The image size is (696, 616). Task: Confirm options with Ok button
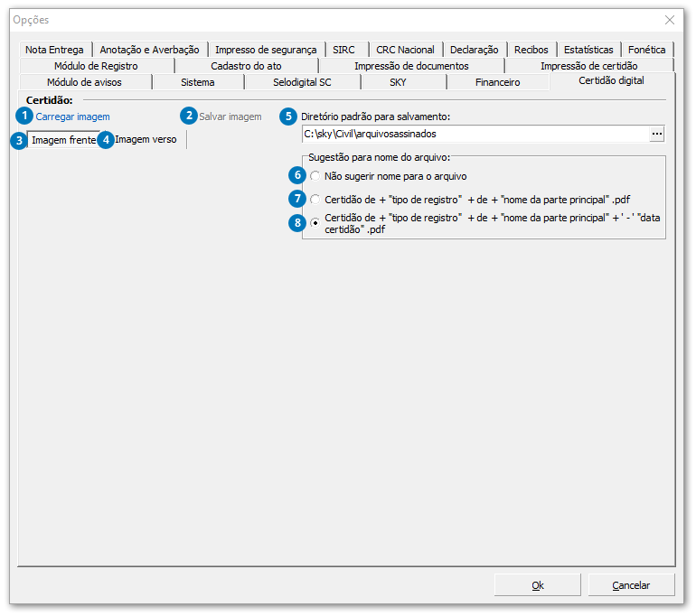pyautogui.click(x=538, y=585)
